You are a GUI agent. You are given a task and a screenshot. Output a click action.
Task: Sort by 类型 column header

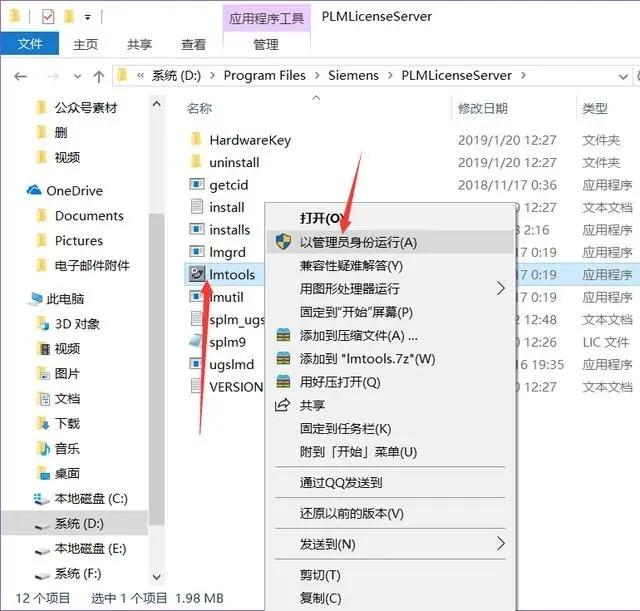coord(595,108)
